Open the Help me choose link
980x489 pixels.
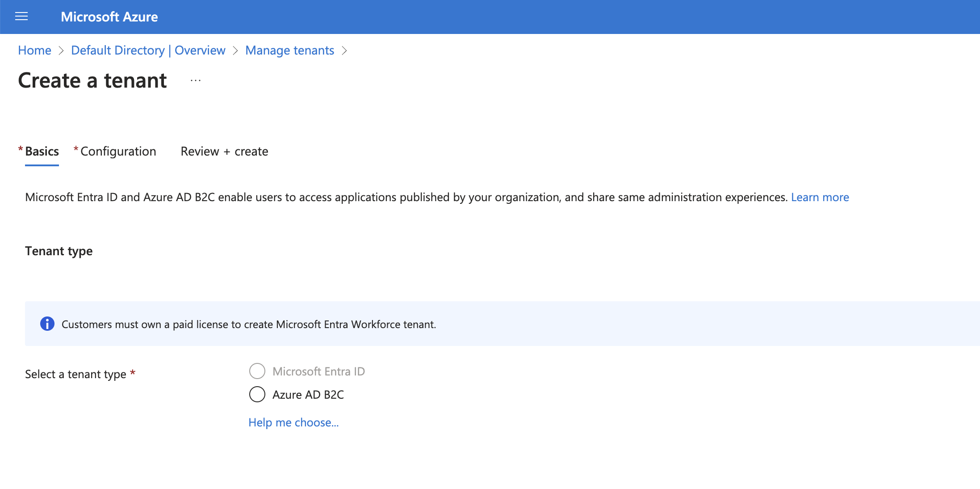(x=293, y=422)
